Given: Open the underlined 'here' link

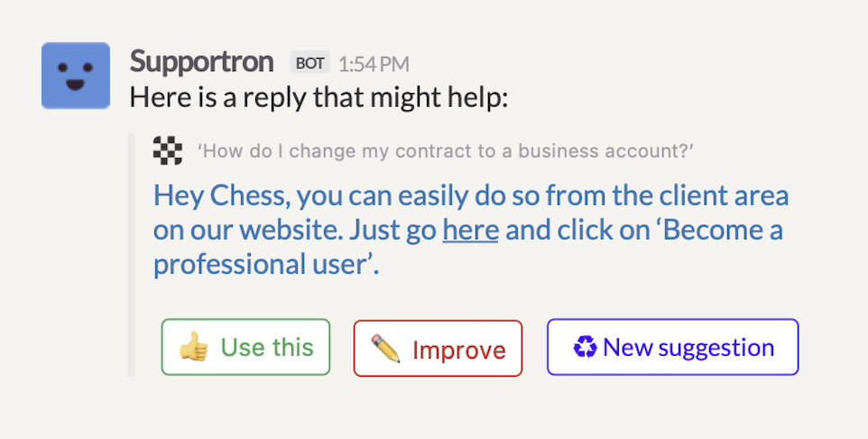Looking at the screenshot, I should 470,229.
